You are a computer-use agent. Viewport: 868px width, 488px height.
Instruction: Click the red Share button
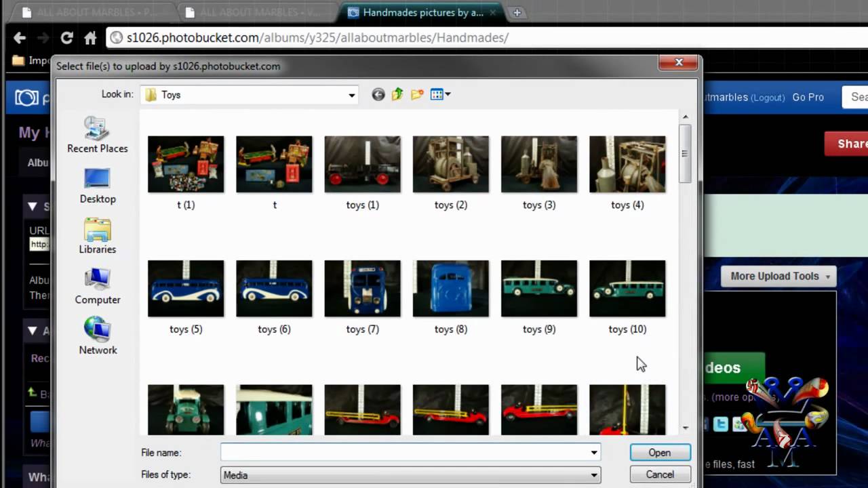[846, 144]
